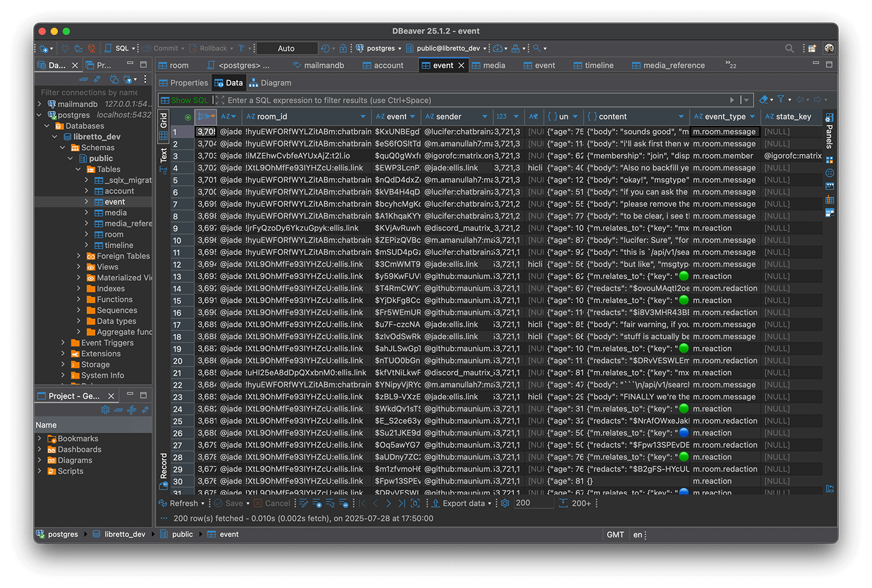
Task: Open the event_type column filter dropdown
Action: [752, 117]
